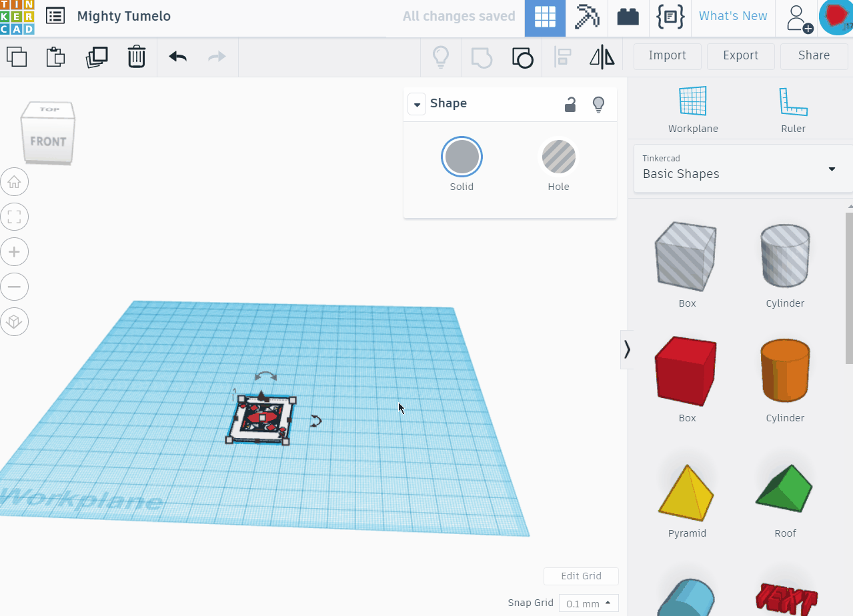The width and height of the screenshot is (853, 616).
Task: Open Codeblocks with the curly-braces icon
Action: [670, 17]
